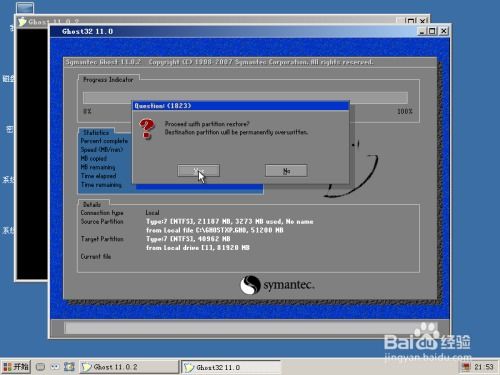
Task: Confirm partition restore with the Yes button
Action: click(198, 171)
